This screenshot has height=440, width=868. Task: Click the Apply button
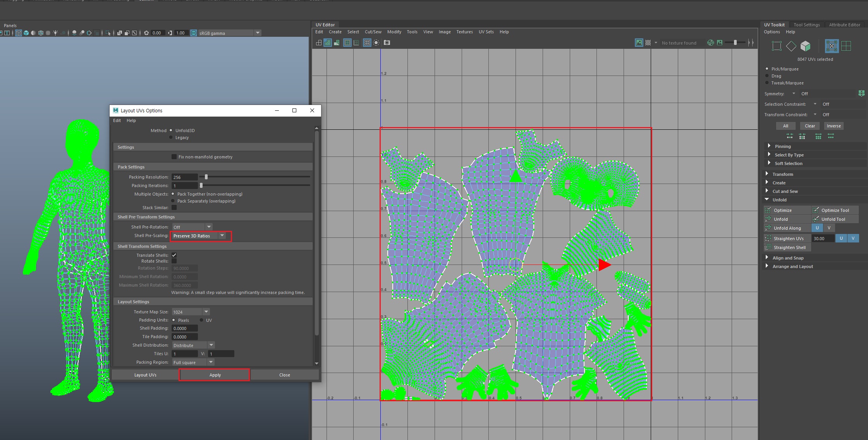point(215,375)
